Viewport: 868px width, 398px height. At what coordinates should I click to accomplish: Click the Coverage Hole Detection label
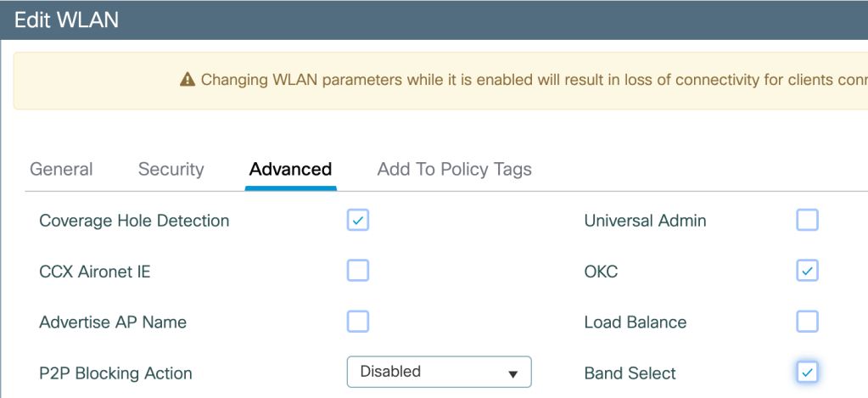[x=134, y=221]
